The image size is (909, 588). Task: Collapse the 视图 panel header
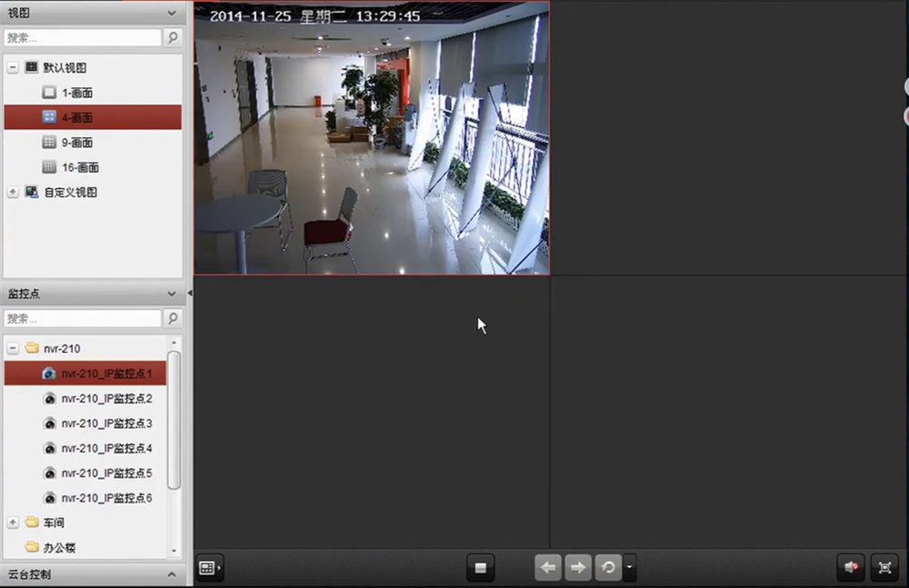click(172, 13)
